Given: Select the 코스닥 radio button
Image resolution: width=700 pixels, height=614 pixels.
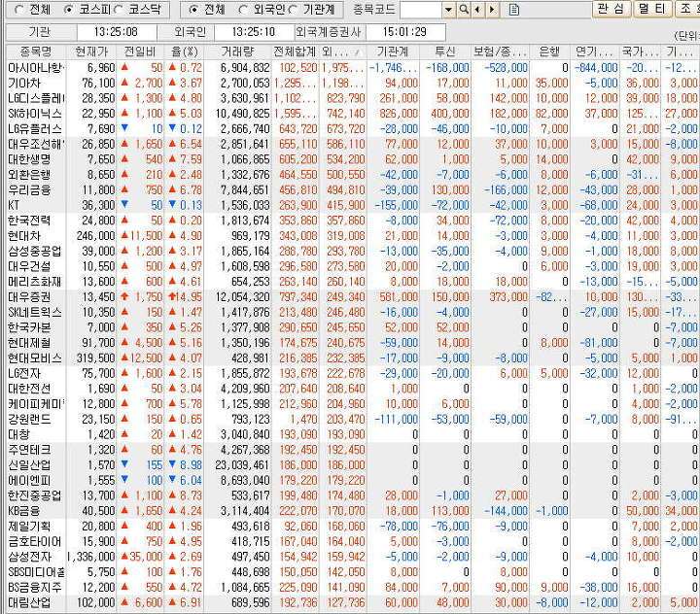Looking at the screenshot, I should point(119,10).
